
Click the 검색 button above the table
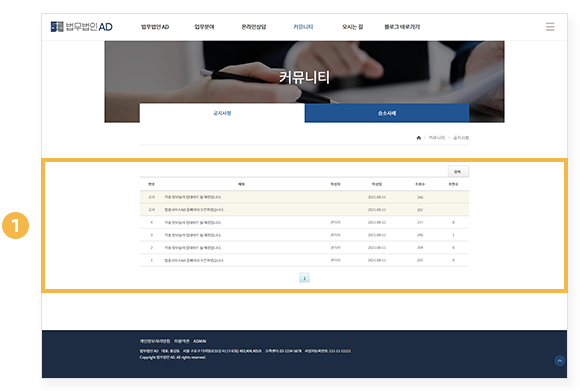coord(458,172)
